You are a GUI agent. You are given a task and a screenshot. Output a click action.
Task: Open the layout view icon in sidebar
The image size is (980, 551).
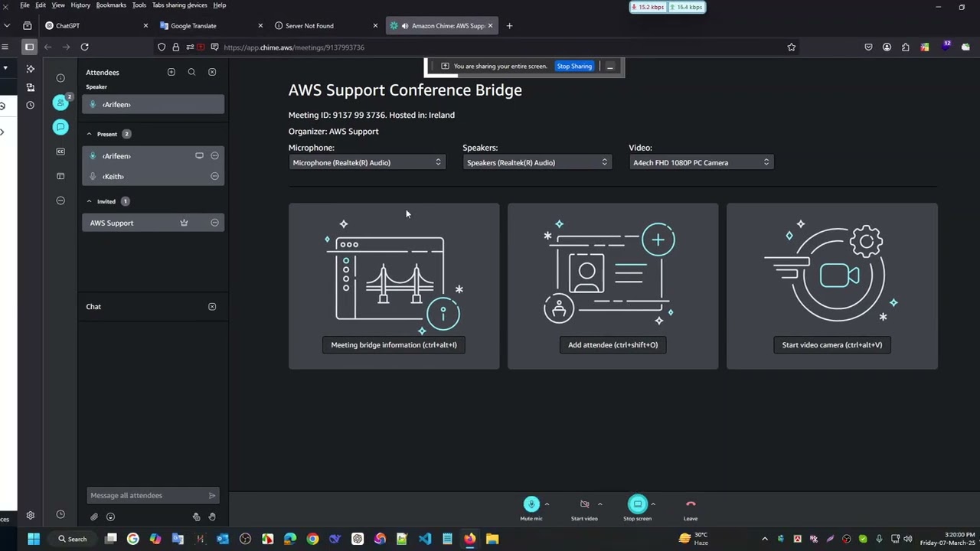pos(60,176)
